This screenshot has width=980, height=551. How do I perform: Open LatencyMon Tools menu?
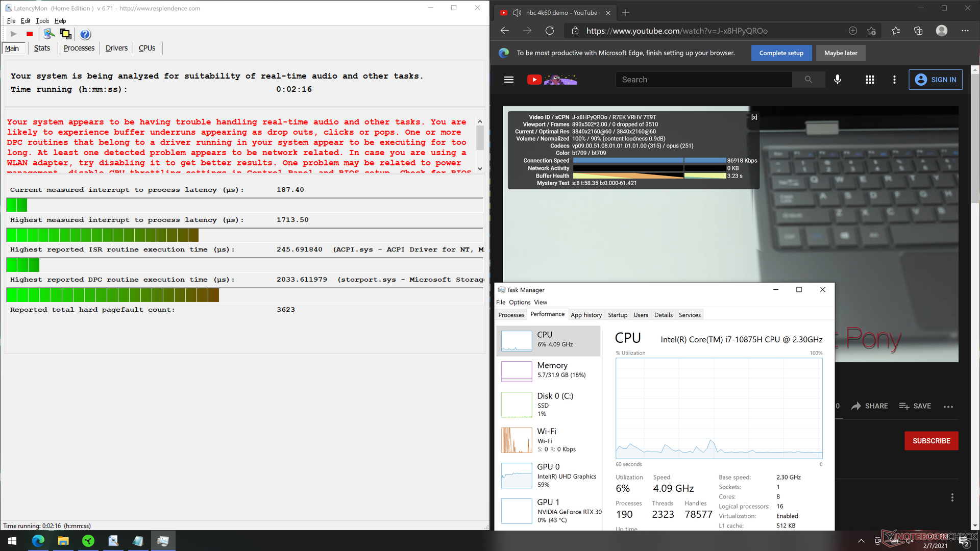(x=42, y=21)
